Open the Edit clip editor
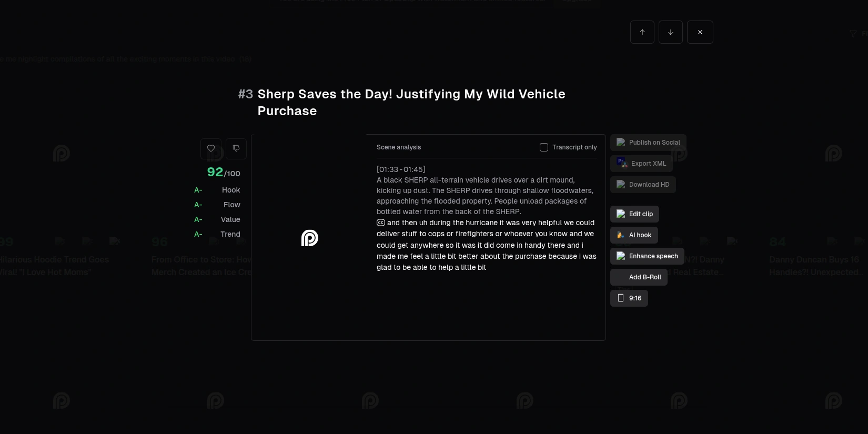This screenshot has width=868, height=434. [x=634, y=214]
